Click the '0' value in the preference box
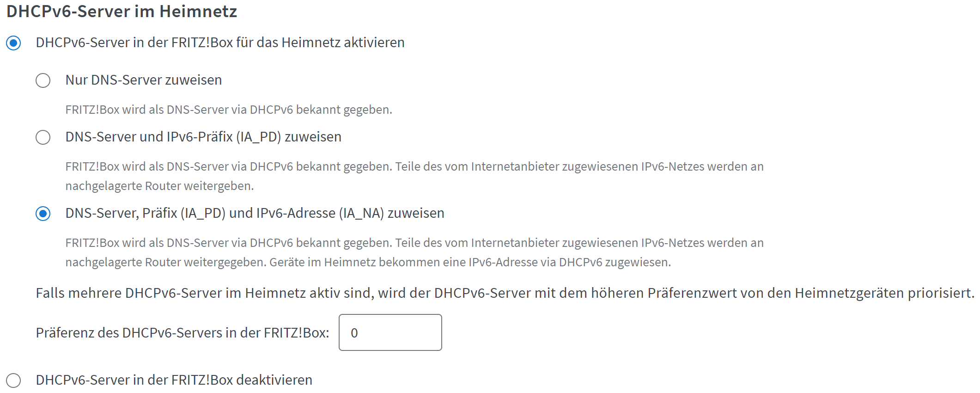This screenshot has width=980, height=393. click(x=354, y=333)
